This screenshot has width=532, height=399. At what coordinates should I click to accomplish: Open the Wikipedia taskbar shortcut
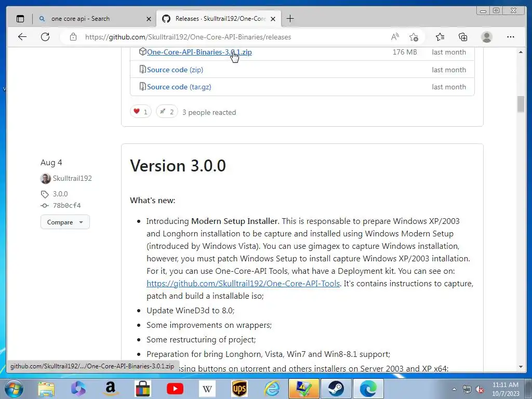click(207, 389)
